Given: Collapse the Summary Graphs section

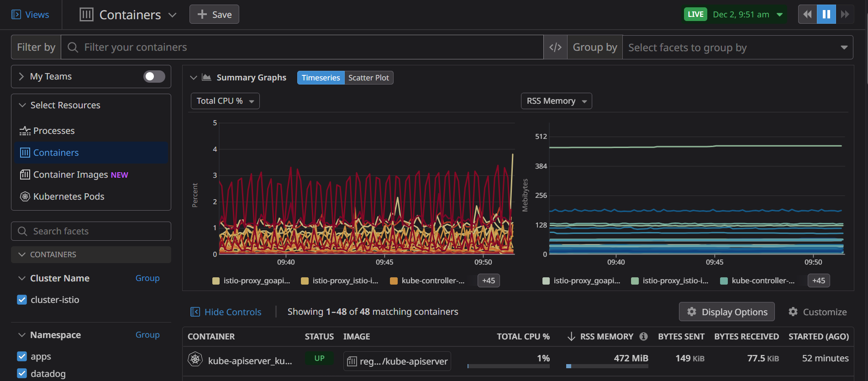Looking at the screenshot, I should click(x=194, y=78).
